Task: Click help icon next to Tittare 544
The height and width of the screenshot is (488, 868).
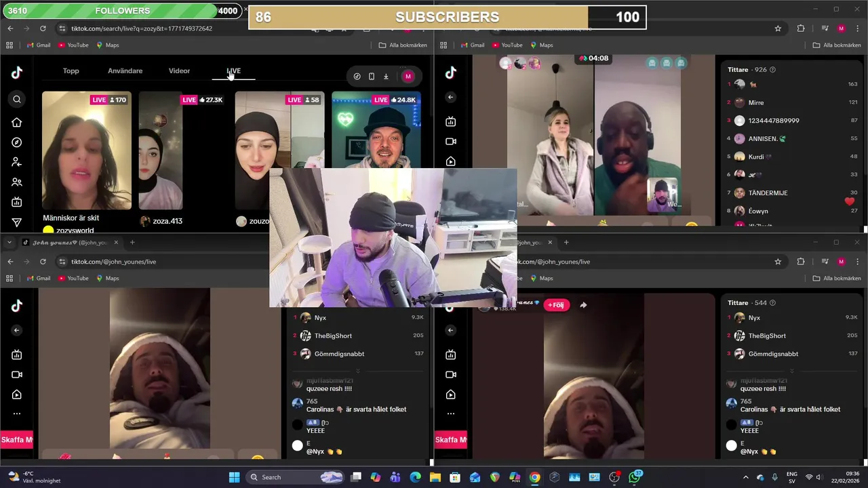Action: (x=772, y=303)
